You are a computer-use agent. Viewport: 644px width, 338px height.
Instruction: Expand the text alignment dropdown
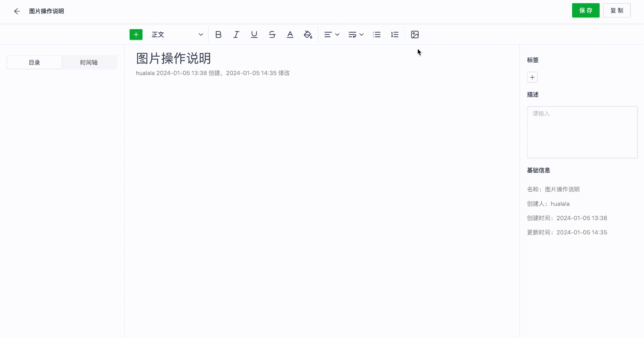(331, 35)
